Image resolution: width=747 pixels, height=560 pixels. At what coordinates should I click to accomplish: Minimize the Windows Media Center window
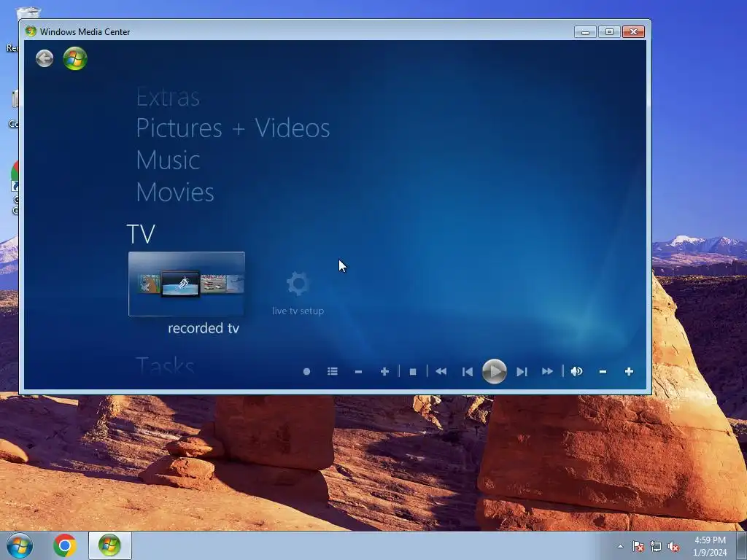click(x=585, y=32)
